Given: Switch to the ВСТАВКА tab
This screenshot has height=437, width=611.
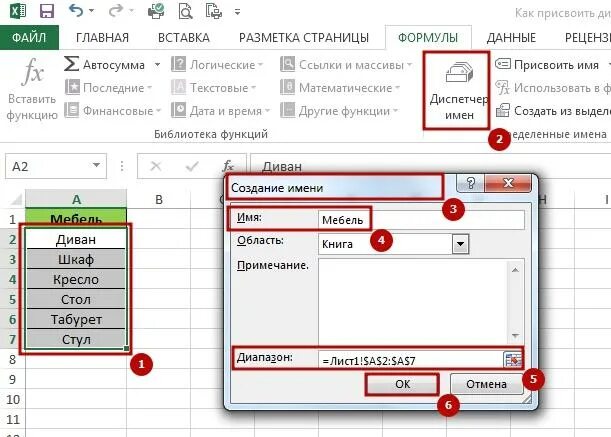Looking at the screenshot, I should 184,38.
